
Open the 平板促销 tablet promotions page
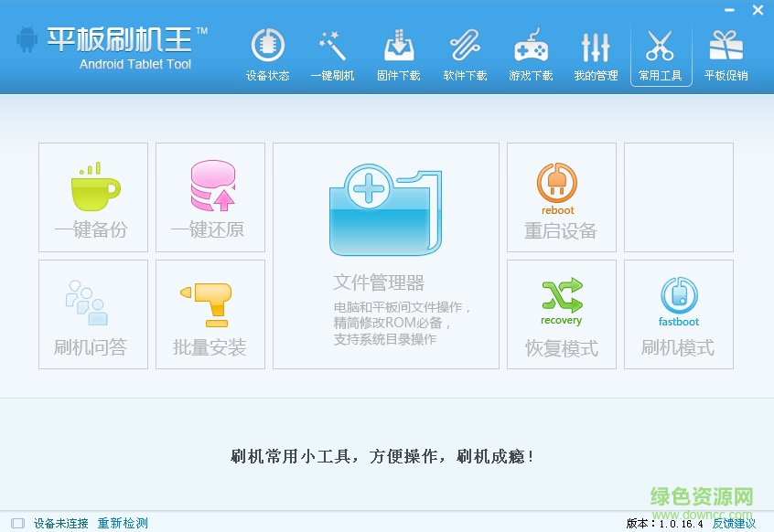[727, 52]
